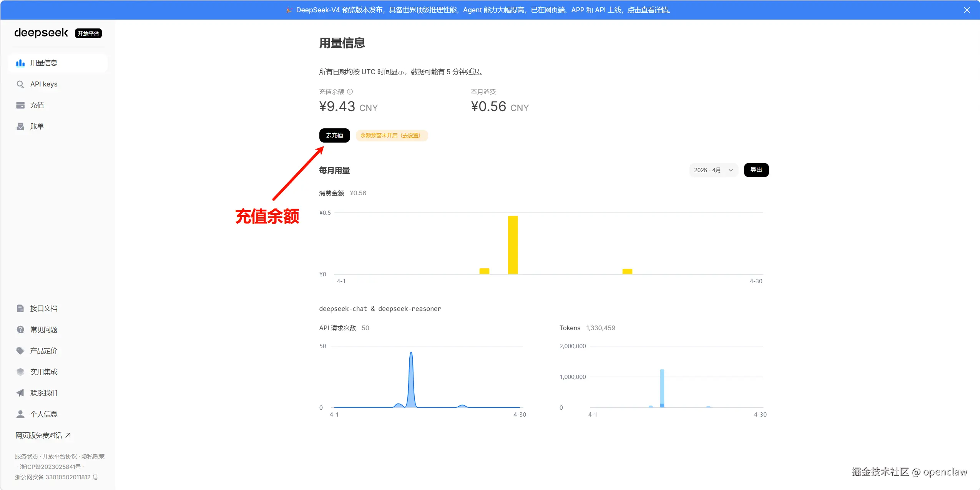Open the 个人信息 sidebar entry
This screenshot has height=490, width=980.
[x=58, y=414]
